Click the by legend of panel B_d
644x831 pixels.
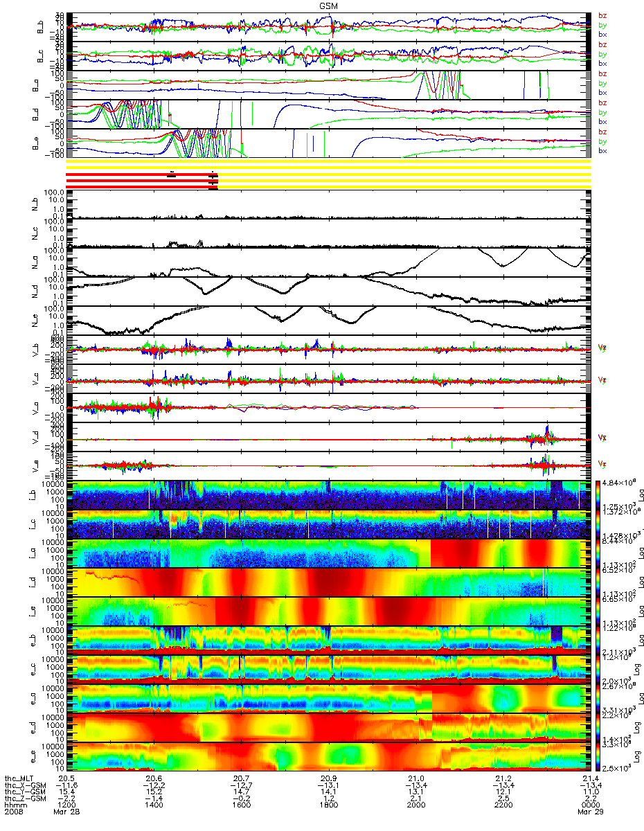[x=602, y=112]
